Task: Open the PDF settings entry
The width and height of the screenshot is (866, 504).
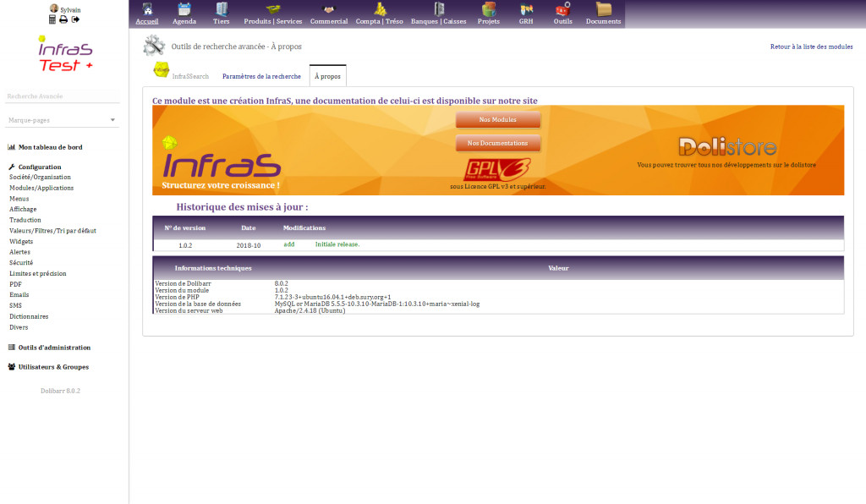Action: [15, 284]
